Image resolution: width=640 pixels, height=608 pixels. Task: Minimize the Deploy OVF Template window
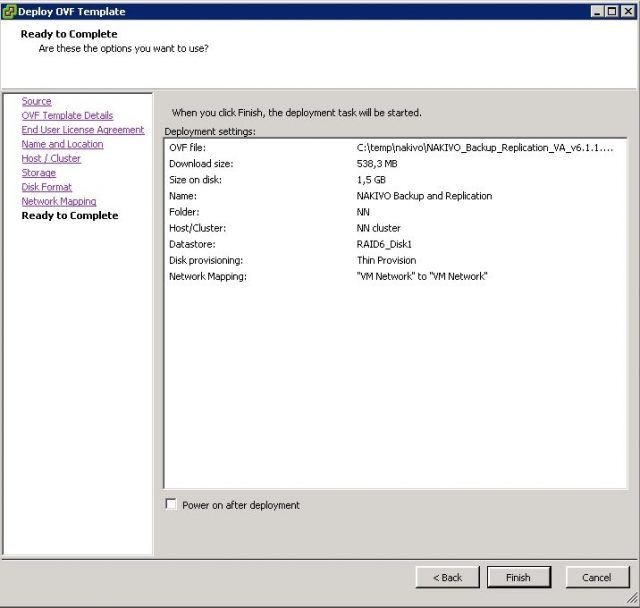pyautogui.click(x=597, y=11)
